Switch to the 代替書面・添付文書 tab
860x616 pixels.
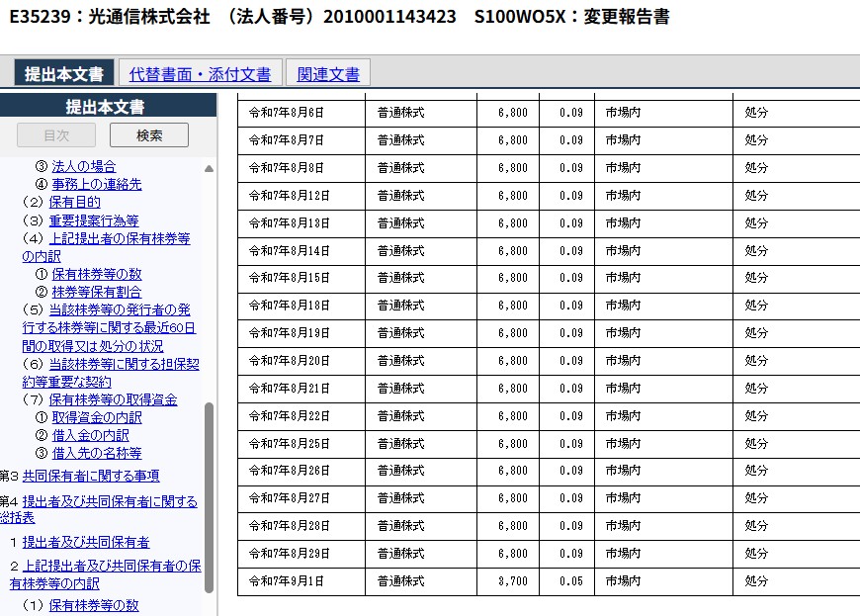(x=200, y=74)
